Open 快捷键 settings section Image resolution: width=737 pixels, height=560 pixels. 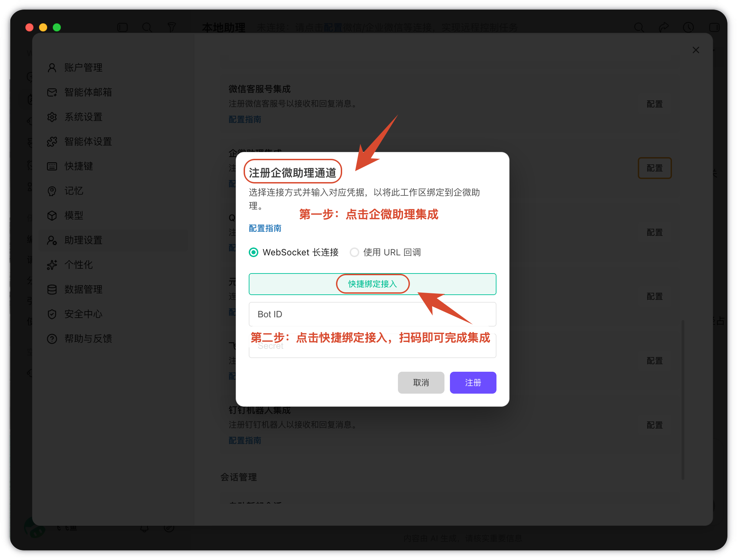(114, 166)
